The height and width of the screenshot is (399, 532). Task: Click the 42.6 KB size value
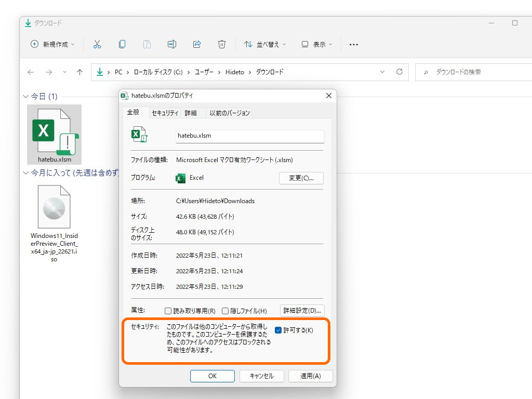coord(205,217)
